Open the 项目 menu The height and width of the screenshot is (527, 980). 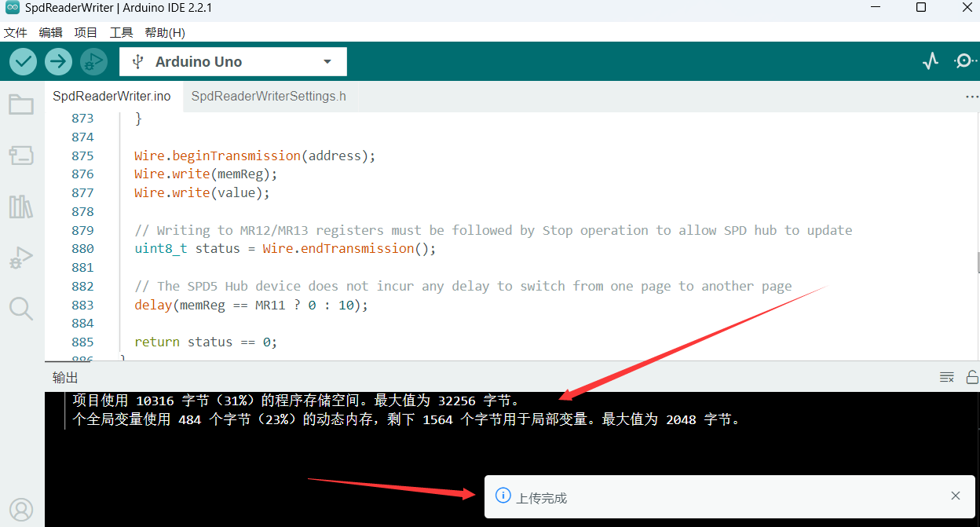[86, 33]
